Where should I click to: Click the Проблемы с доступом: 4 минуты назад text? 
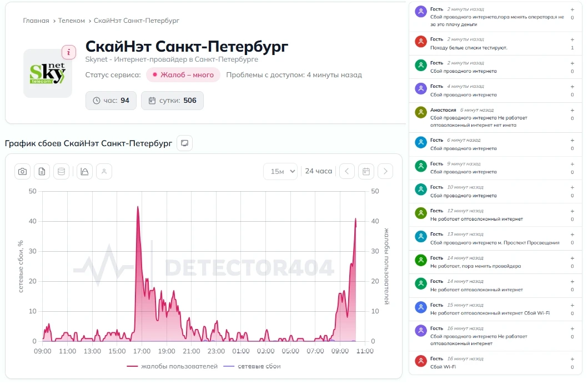(294, 74)
